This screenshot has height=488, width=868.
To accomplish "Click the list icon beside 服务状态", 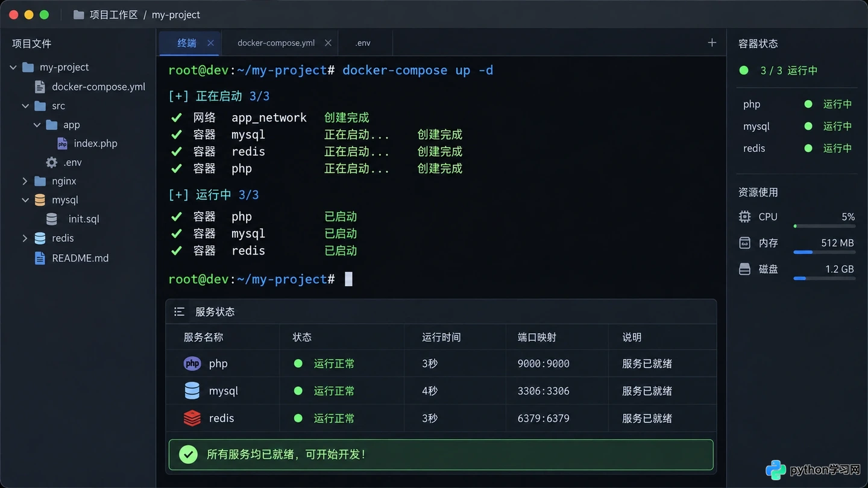I will pos(179,311).
